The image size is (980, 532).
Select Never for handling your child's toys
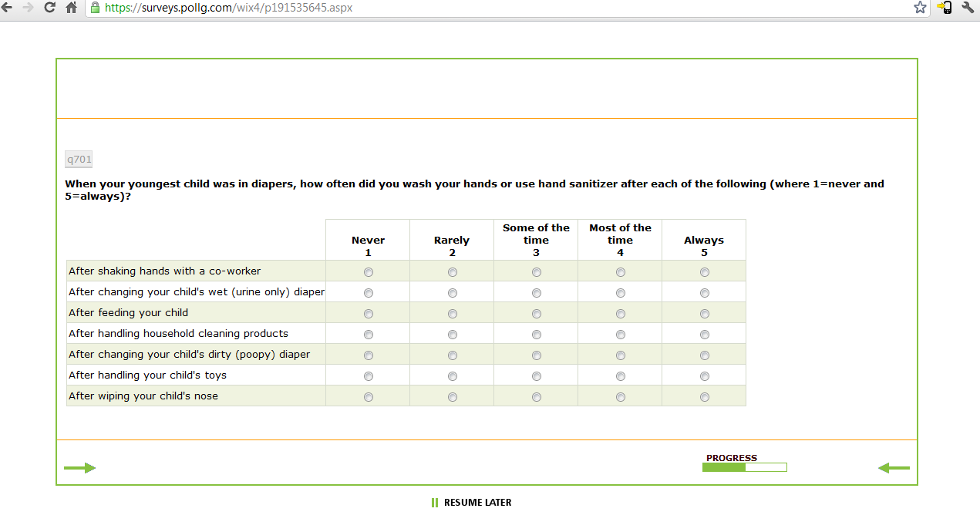pyautogui.click(x=368, y=376)
